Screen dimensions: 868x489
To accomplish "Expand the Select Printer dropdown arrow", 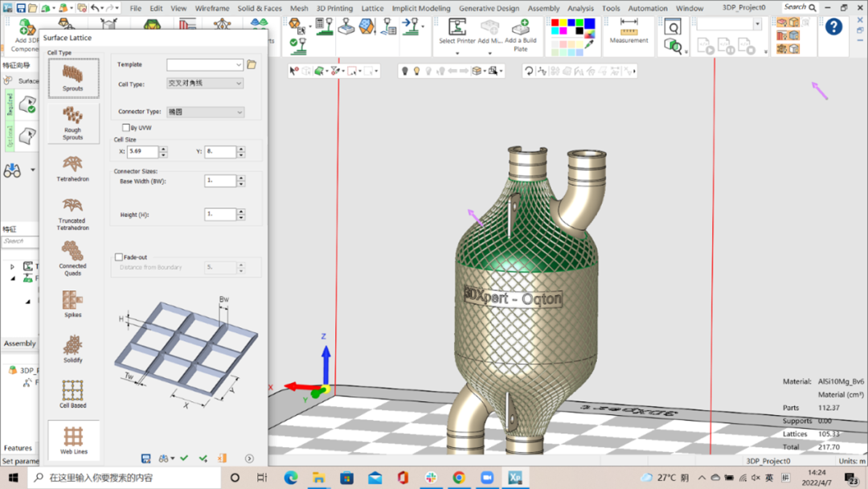I will [457, 53].
